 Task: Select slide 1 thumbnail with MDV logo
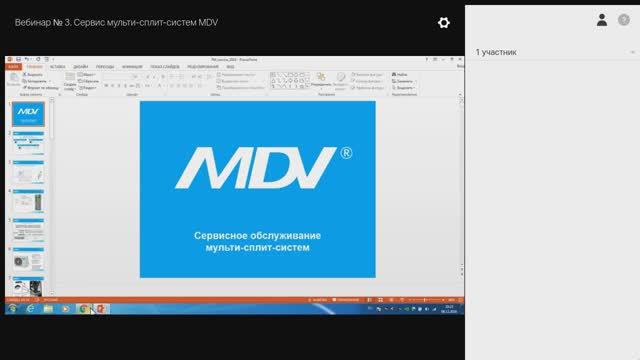(28, 114)
